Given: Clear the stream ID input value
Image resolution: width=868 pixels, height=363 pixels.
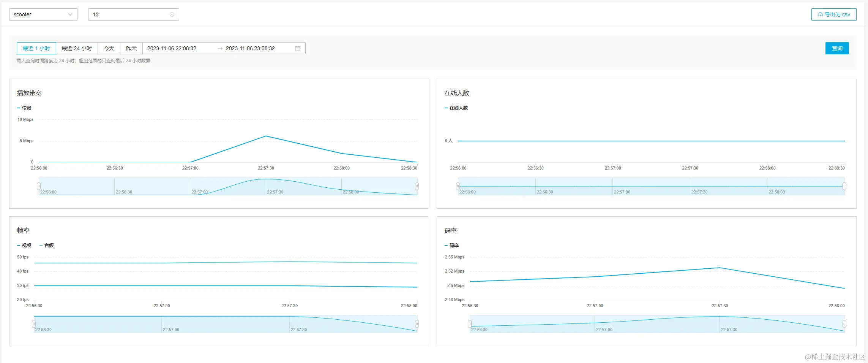Looking at the screenshot, I should 172,14.
